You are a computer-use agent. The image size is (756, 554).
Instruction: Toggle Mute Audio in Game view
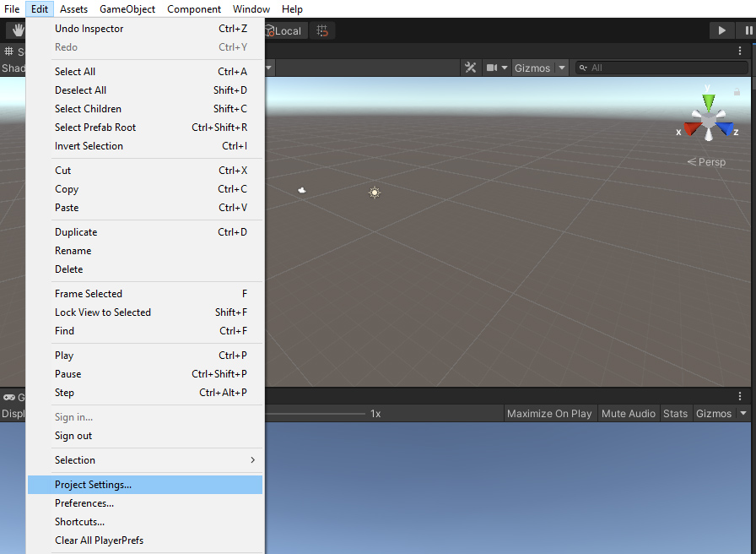coord(628,413)
